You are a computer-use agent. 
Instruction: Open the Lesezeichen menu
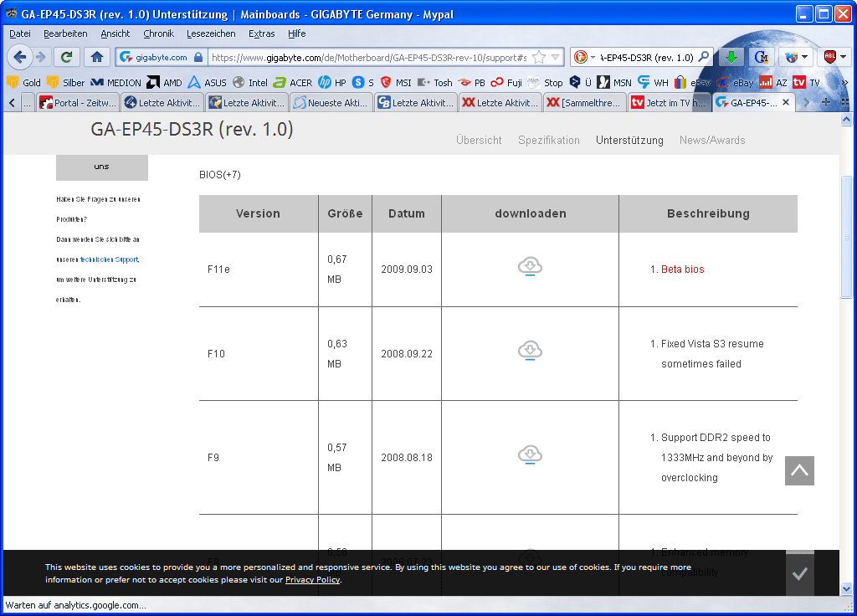click(x=211, y=33)
